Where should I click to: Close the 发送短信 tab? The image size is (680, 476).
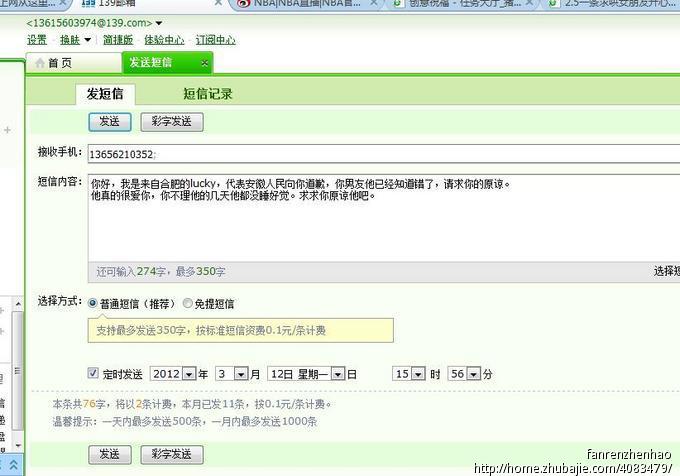pos(204,63)
